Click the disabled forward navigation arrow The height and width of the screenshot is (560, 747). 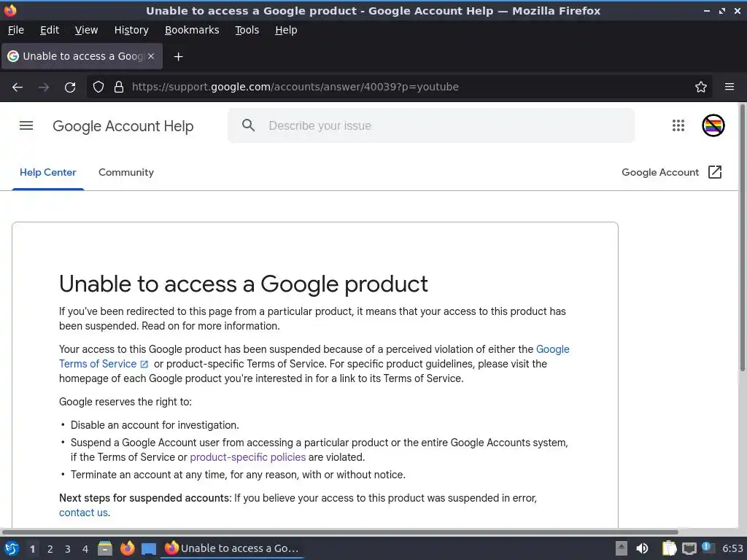[44, 87]
